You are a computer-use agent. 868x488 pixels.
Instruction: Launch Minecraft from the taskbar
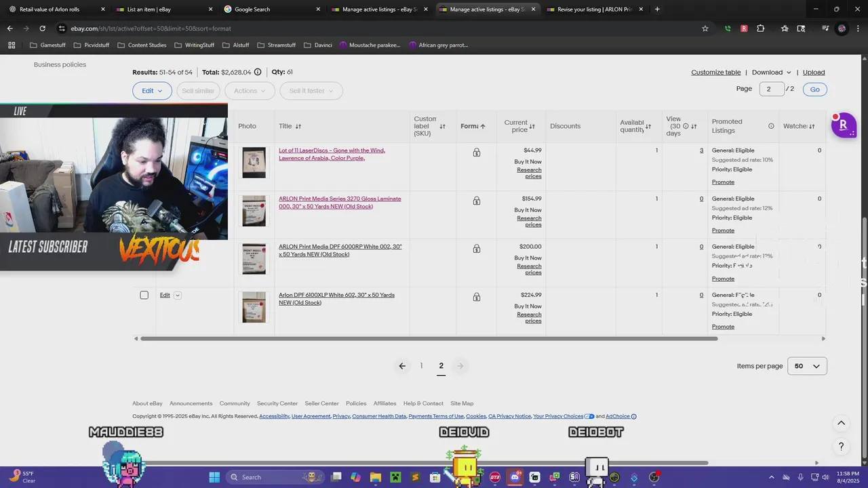[x=395, y=477]
